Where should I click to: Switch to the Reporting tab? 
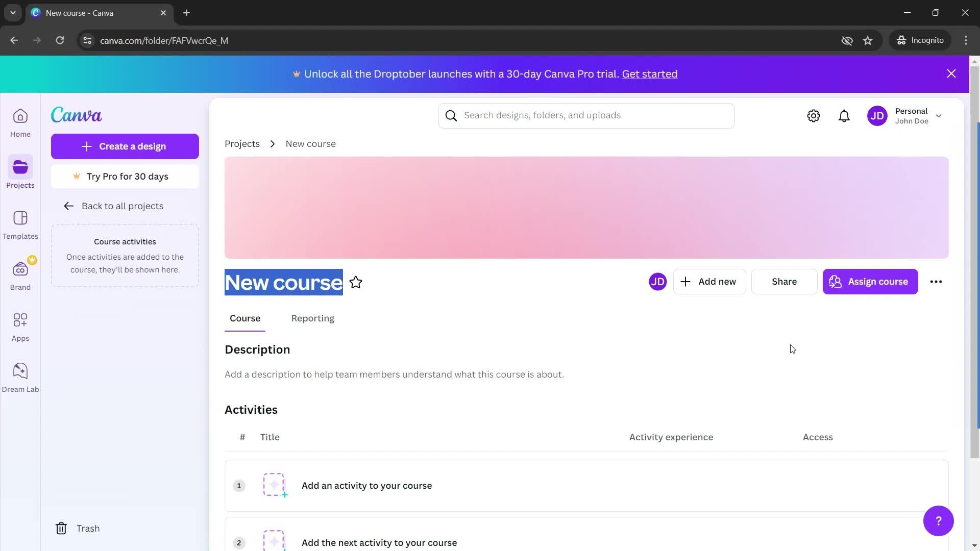click(312, 318)
